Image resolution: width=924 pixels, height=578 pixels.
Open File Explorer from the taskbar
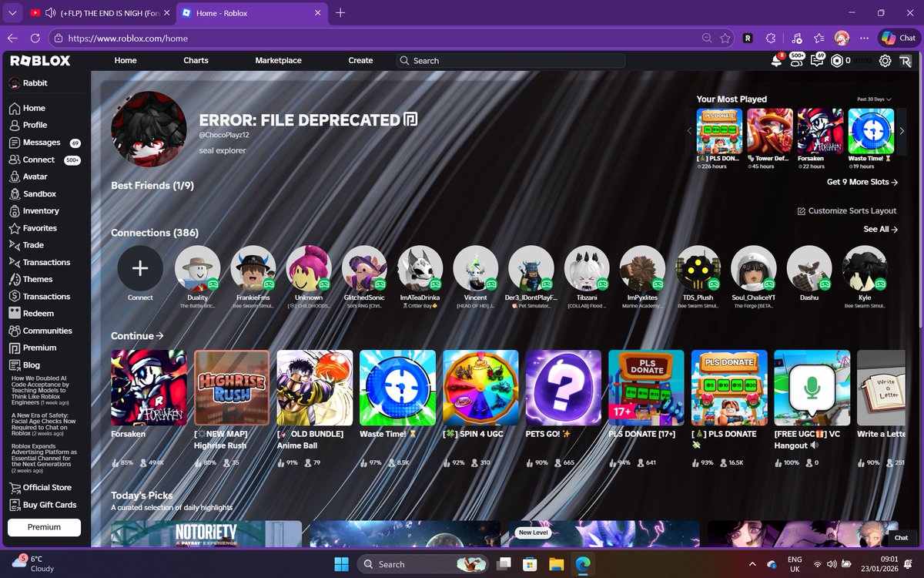tap(556, 564)
